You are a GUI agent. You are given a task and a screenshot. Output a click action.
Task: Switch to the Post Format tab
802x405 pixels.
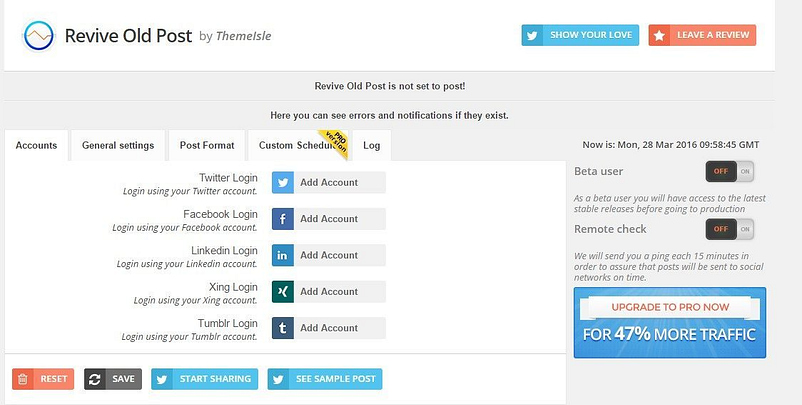pyautogui.click(x=207, y=145)
